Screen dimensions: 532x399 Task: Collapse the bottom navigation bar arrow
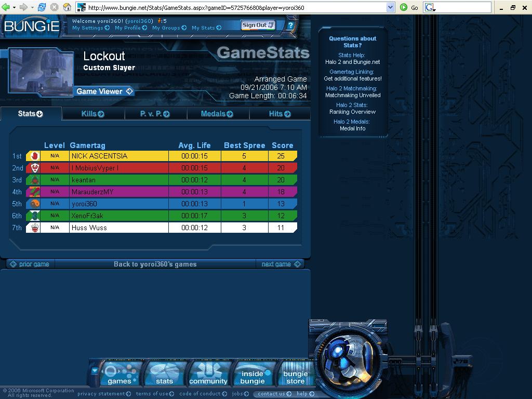click(x=95, y=371)
